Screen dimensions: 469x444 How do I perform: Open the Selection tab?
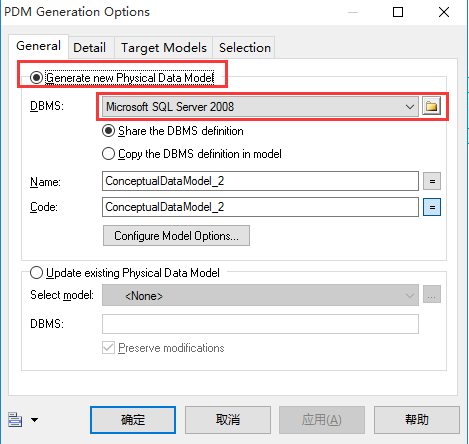(x=245, y=48)
